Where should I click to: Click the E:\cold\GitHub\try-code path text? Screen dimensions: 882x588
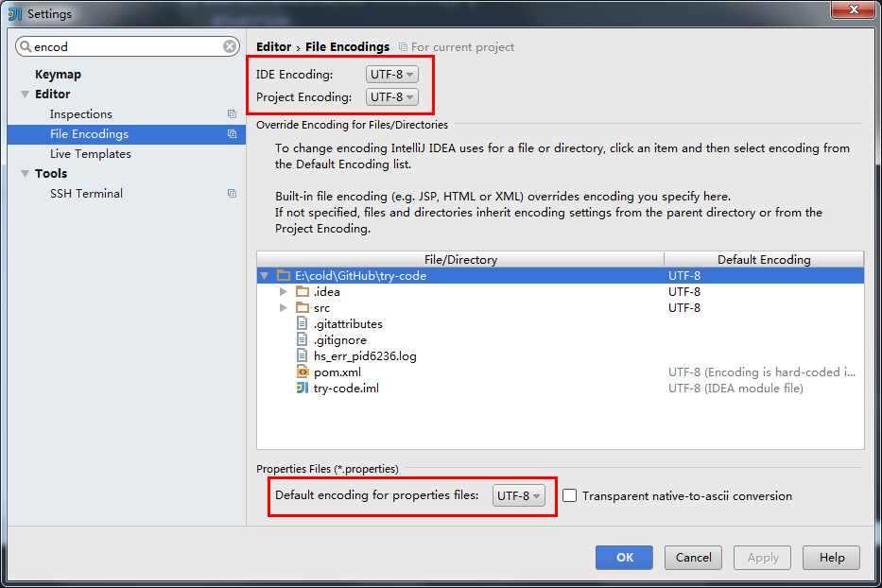(360, 276)
